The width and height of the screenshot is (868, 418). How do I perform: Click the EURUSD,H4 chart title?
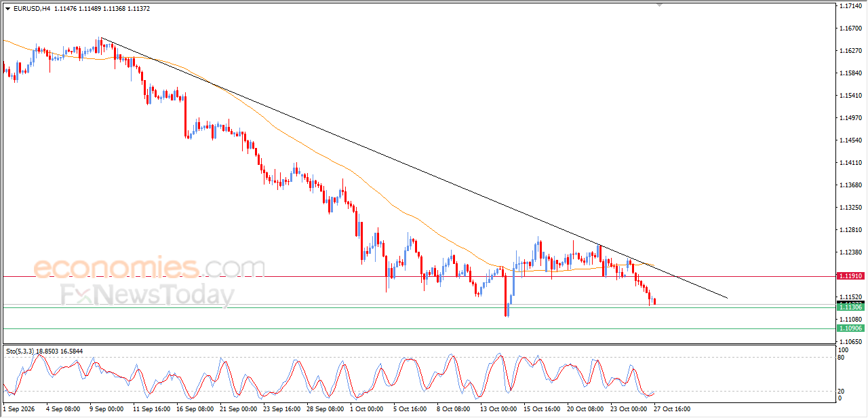tap(31, 9)
